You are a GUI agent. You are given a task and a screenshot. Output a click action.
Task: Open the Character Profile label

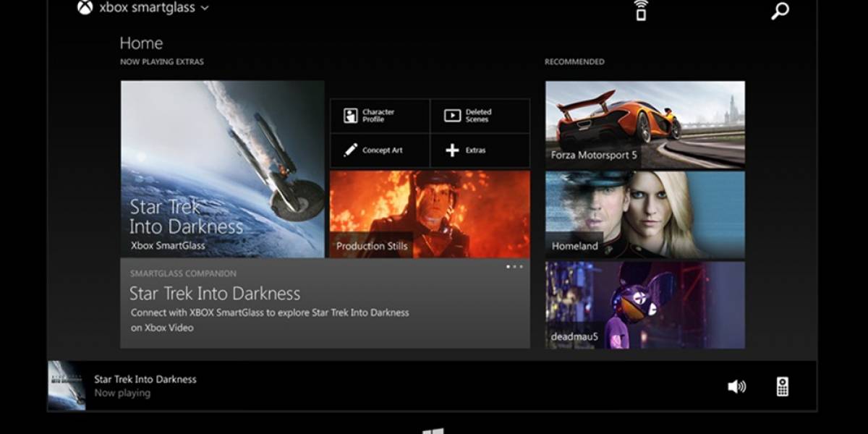378,116
